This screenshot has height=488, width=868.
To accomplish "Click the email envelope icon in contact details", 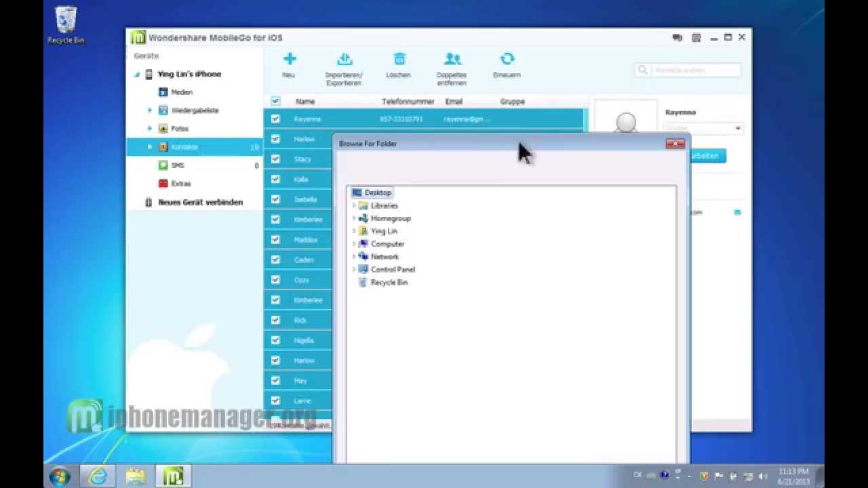I will click(x=737, y=212).
